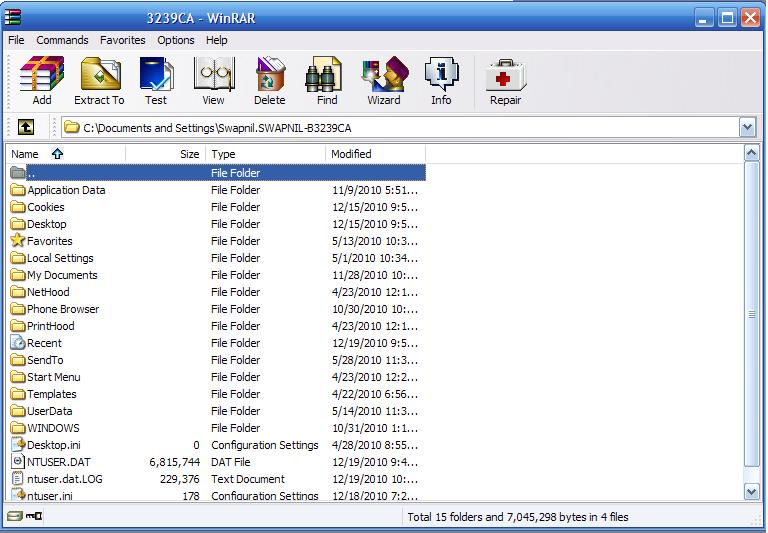Screen dimensions: 768x533
Task: Select the Cookies folder row
Action: click(216, 207)
